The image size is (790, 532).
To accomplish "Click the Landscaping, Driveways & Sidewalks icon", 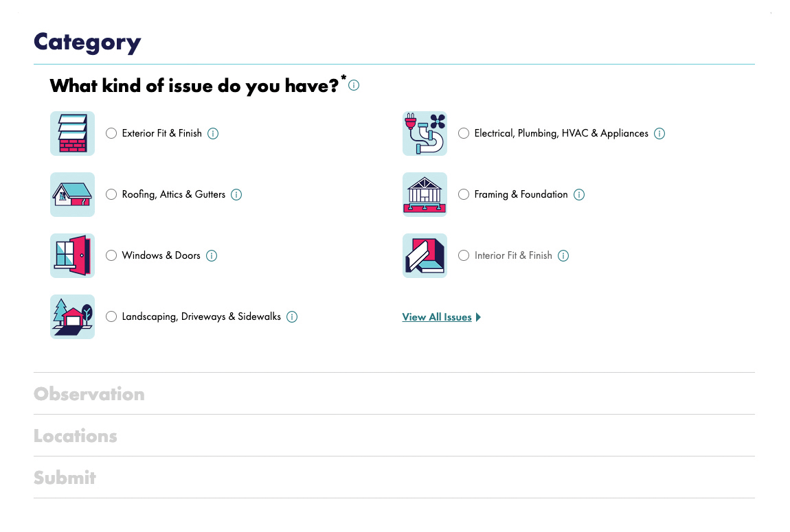I will click(72, 316).
